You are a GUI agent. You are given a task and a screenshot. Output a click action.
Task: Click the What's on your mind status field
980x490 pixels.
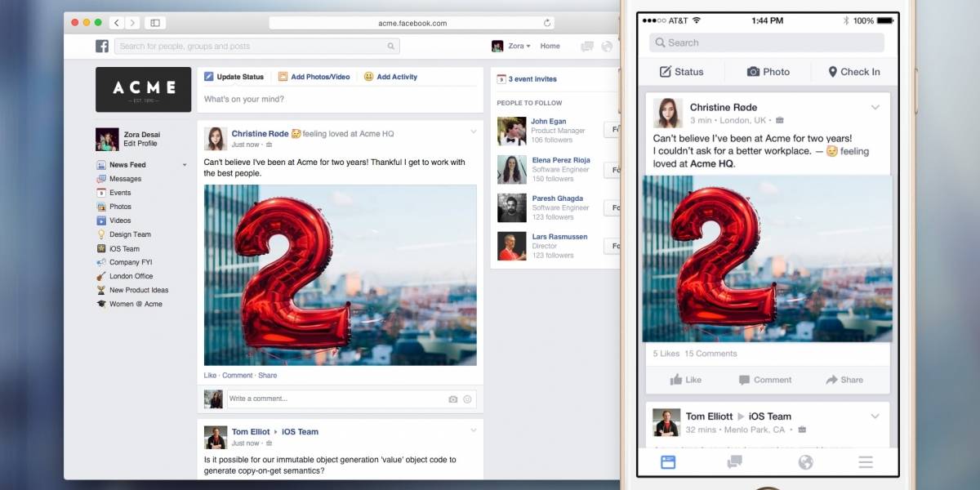[340, 100]
